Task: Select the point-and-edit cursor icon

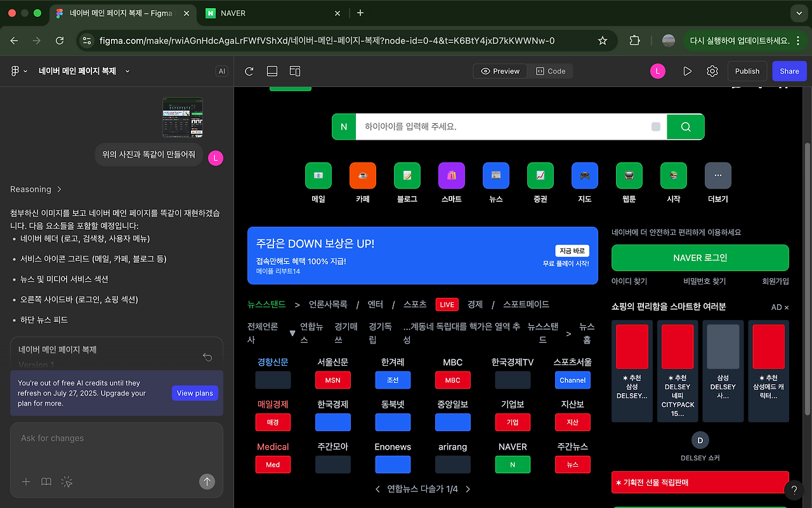Action: tap(67, 482)
